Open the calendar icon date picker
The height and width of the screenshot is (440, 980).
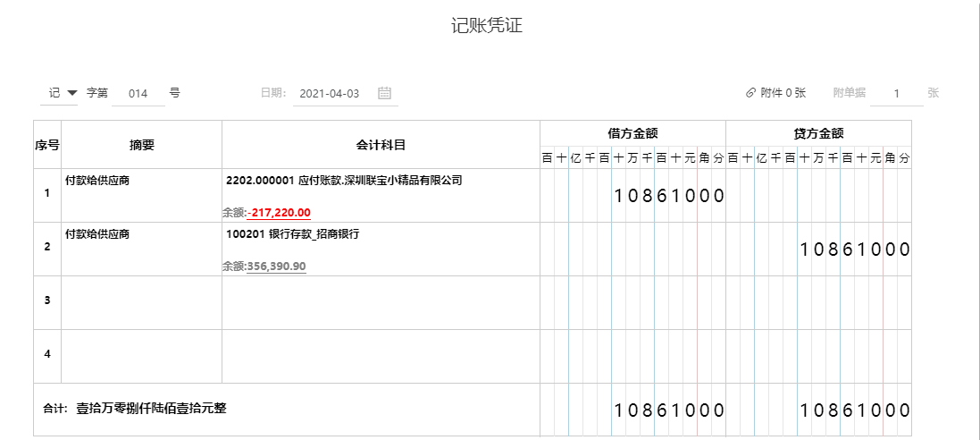385,93
